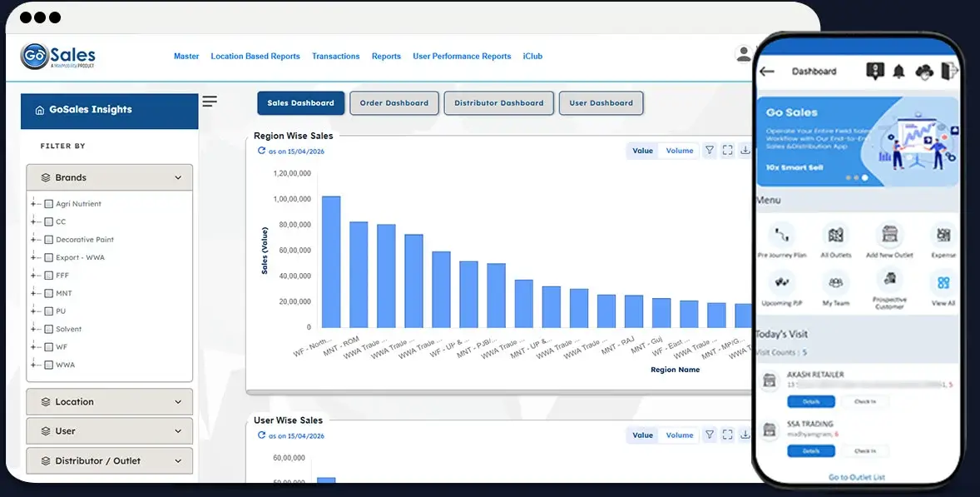The image size is (980, 497).
Task: Check the Decorative Paint brand checkbox
Action: (49, 240)
